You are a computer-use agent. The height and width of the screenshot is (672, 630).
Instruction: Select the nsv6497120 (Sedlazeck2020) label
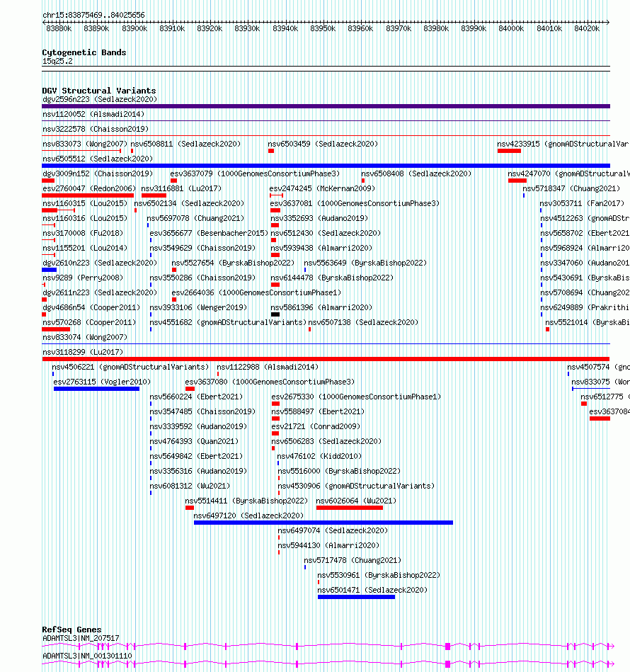click(x=248, y=516)
